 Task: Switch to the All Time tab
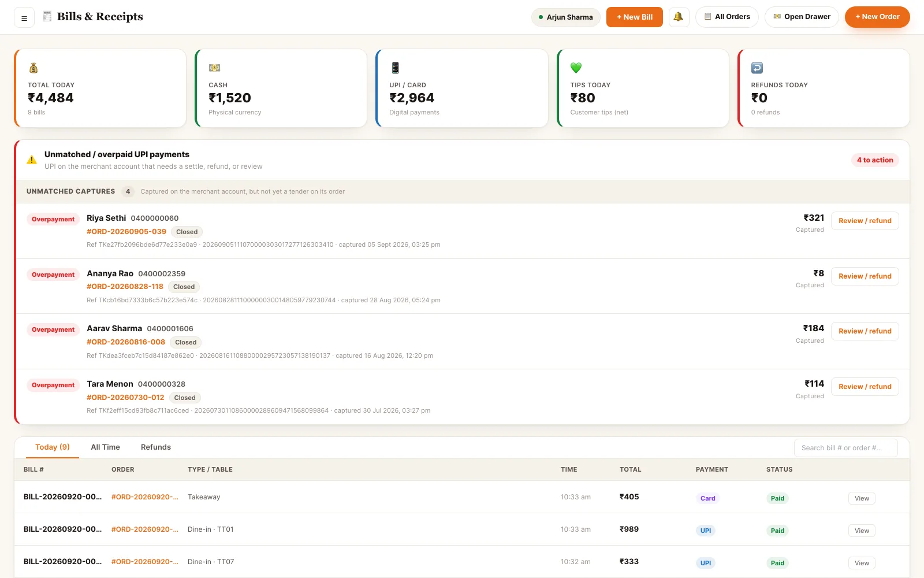[105, 447]
